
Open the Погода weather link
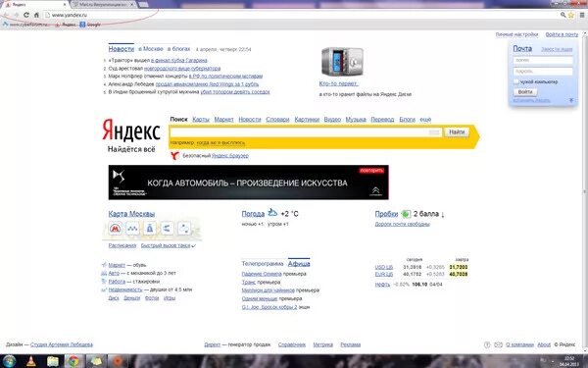tap(253, 214)
